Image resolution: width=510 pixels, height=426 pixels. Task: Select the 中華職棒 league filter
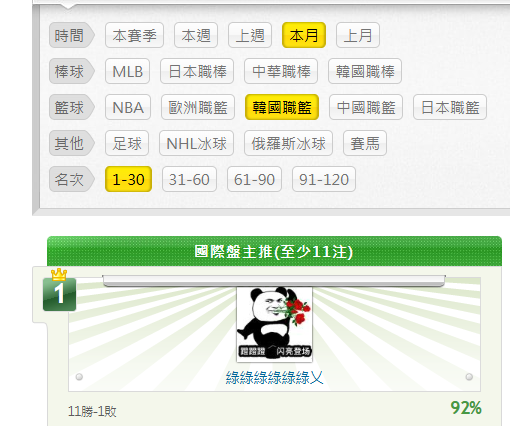pyautogui.click(x=281, y=71)
